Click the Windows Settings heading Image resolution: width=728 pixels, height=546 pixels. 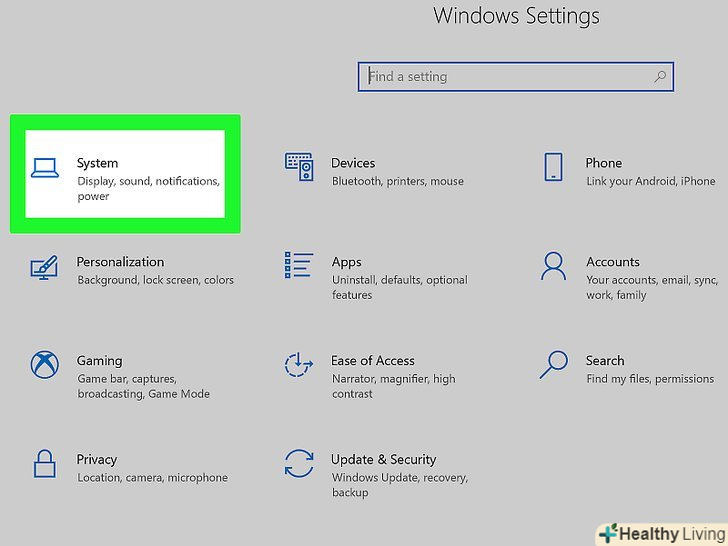click(516, 16)
